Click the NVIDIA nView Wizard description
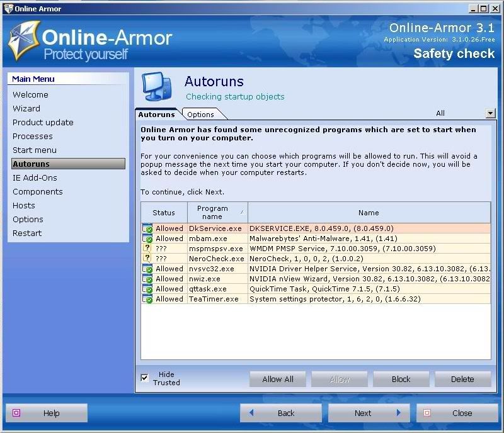The image size is (504, 433). 370,279
